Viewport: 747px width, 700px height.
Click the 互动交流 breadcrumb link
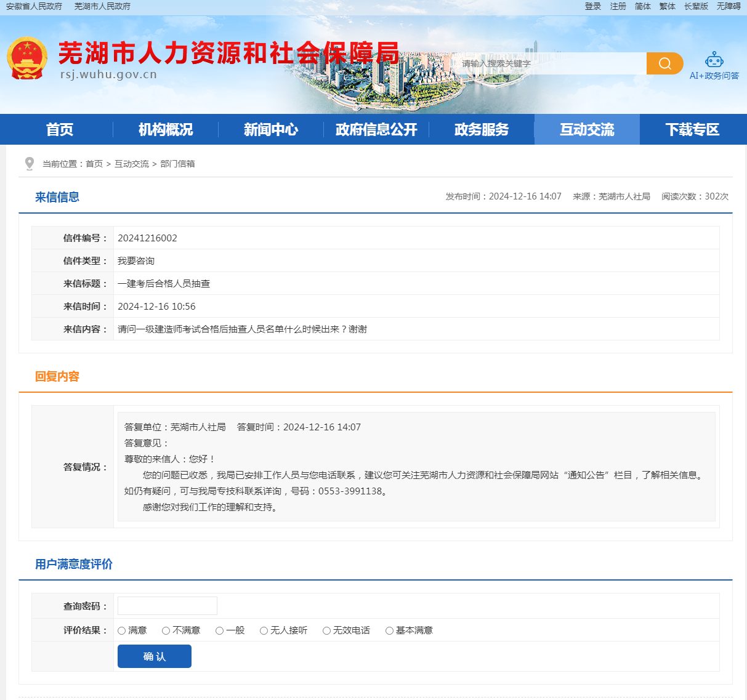[132, 164]
